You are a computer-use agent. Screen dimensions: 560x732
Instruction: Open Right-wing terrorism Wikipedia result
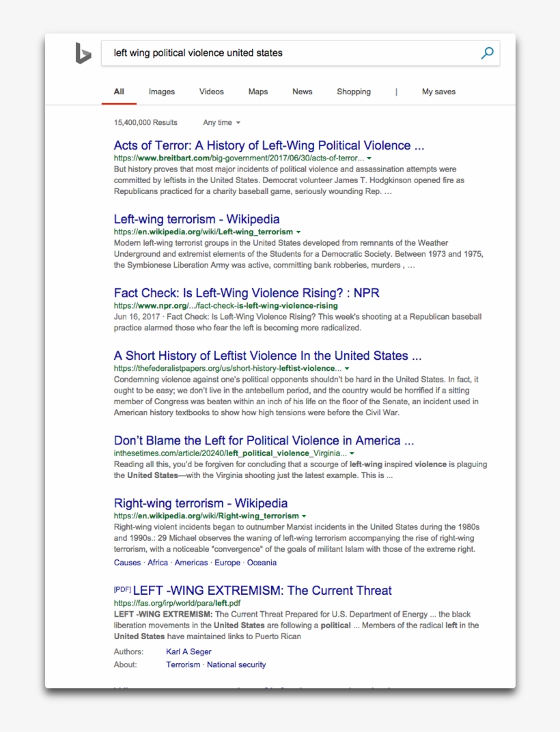click(x=201, y=503)
